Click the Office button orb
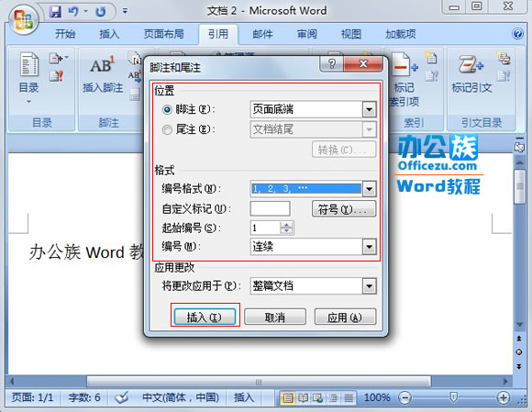532x412 pixels. pyautogui.click(x=24, y=20)
